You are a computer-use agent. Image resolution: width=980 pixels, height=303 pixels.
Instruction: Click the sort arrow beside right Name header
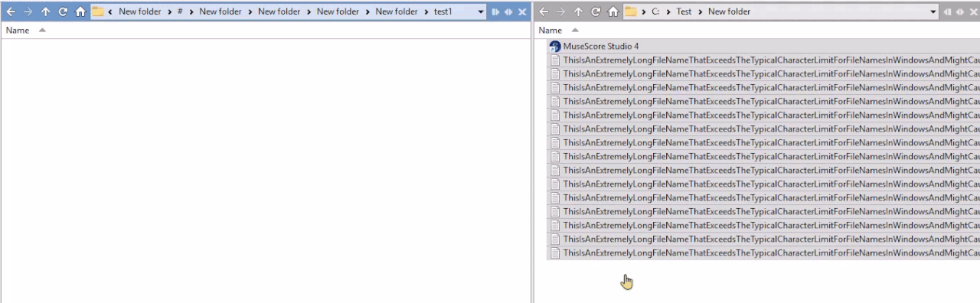575,30
